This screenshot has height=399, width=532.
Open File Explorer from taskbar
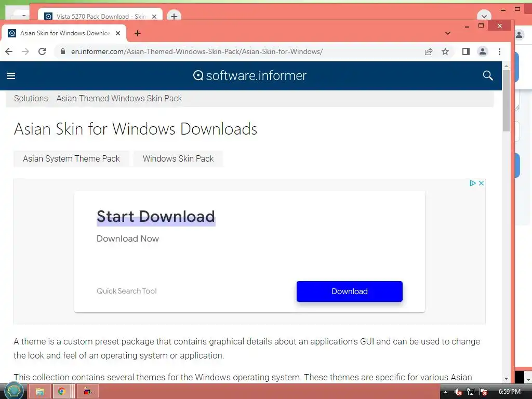(40, 392)
